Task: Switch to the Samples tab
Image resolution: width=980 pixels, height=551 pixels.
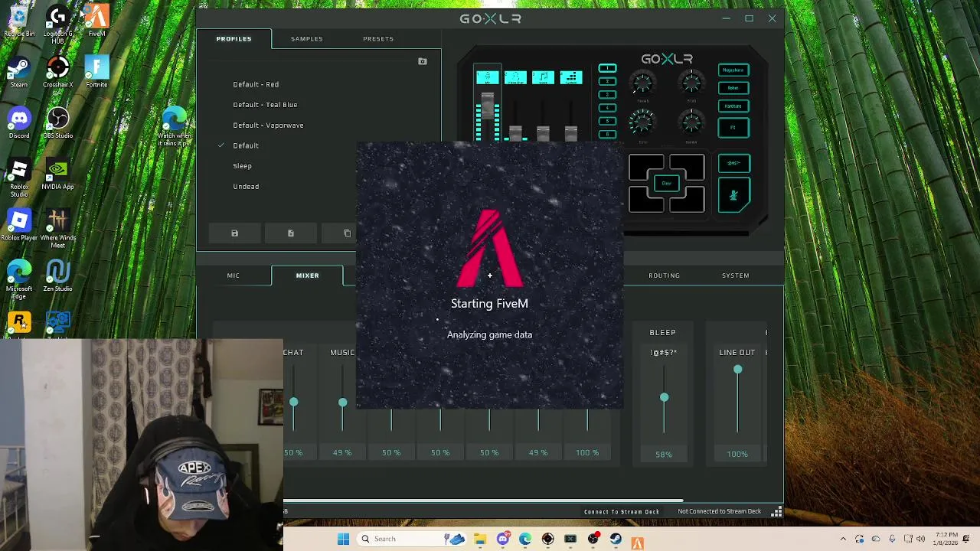Action: tap(306, 38)
